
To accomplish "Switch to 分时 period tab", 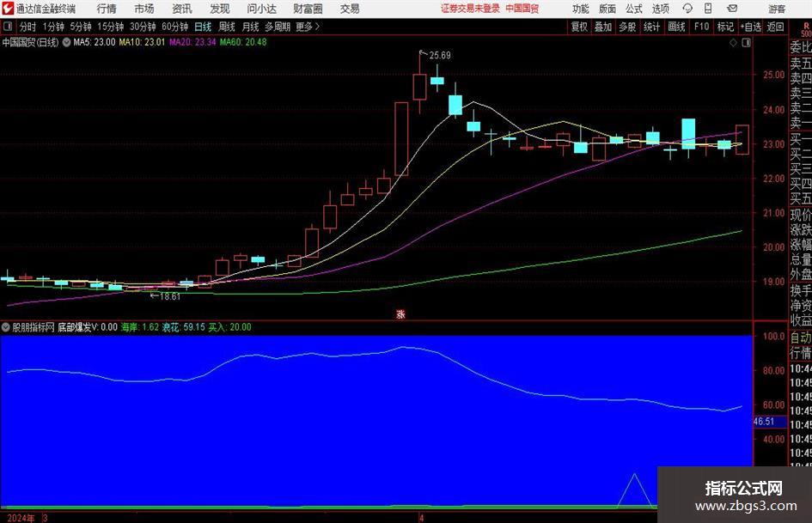I will pyautogui.click(x=28, y=27).
